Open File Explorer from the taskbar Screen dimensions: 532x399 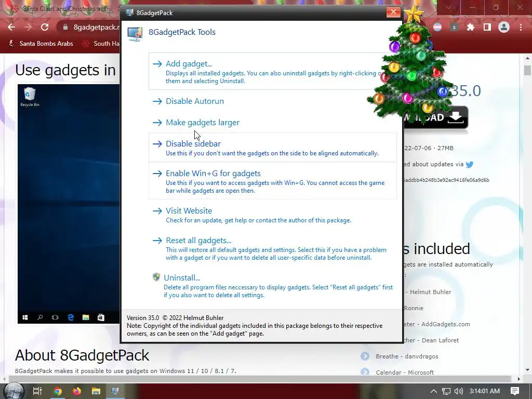point(96,391)
